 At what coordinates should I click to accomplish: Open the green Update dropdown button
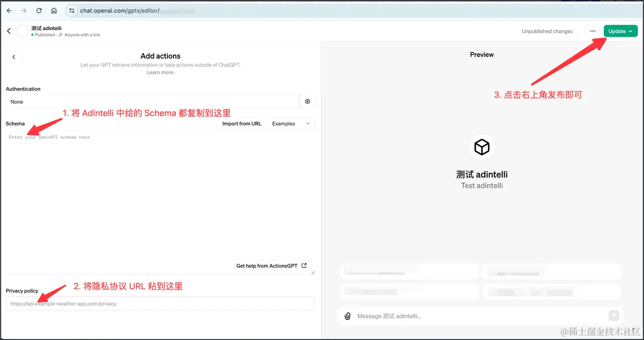pos(620,31)
